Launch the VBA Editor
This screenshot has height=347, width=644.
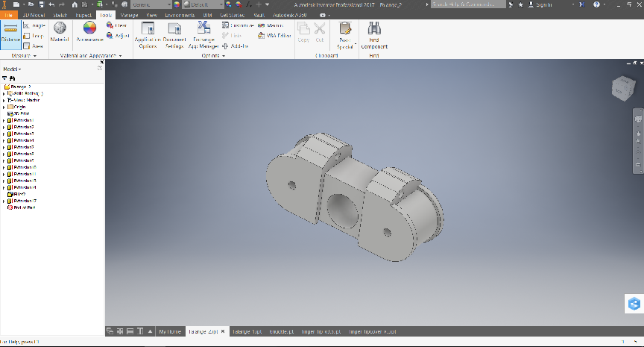(274, 36)
